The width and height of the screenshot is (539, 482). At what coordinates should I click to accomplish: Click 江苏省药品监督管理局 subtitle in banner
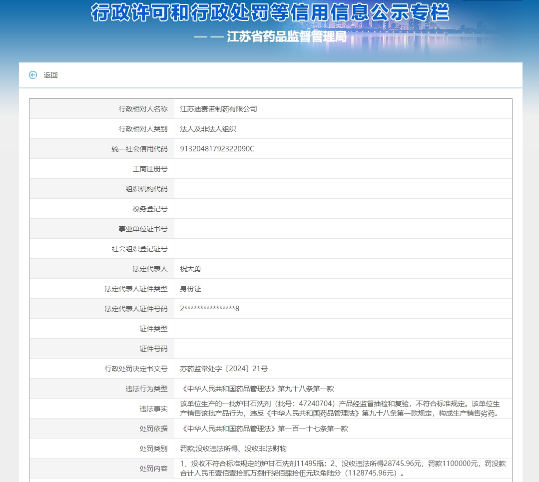(x=287, y=36)
